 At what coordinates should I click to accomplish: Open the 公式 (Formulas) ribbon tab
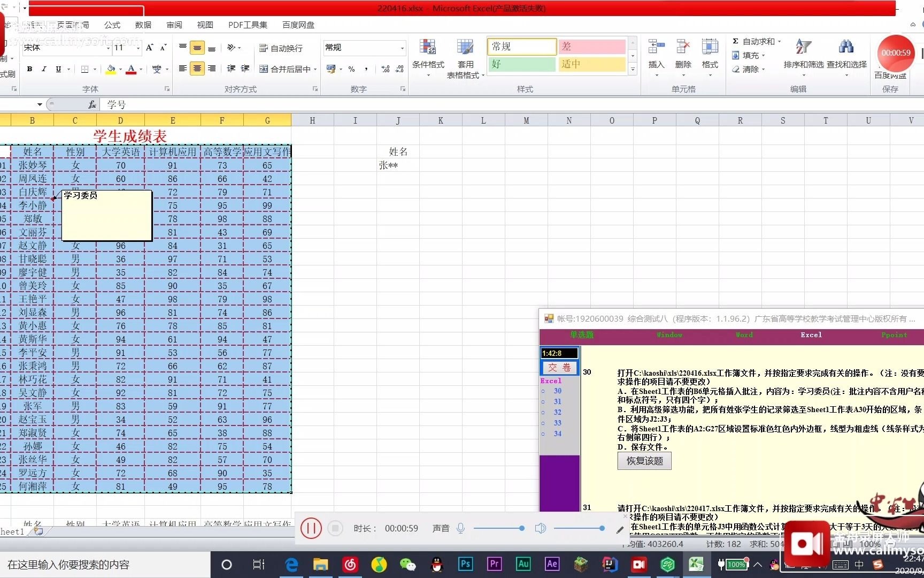click(112, 25)
